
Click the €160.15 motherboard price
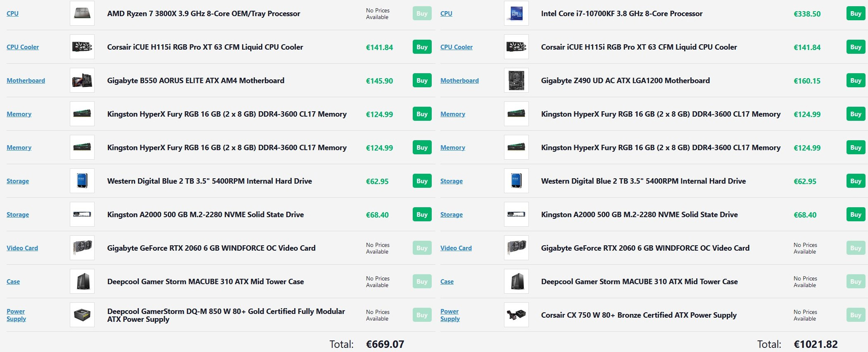pyautogui.click(x=807, y=81)
